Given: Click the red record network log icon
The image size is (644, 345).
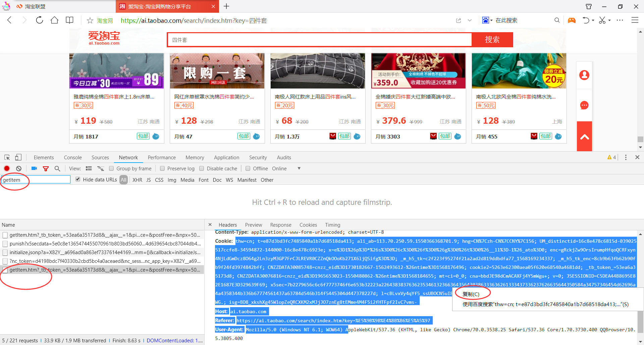Looking at the screenshot, I should click(7, 169).
